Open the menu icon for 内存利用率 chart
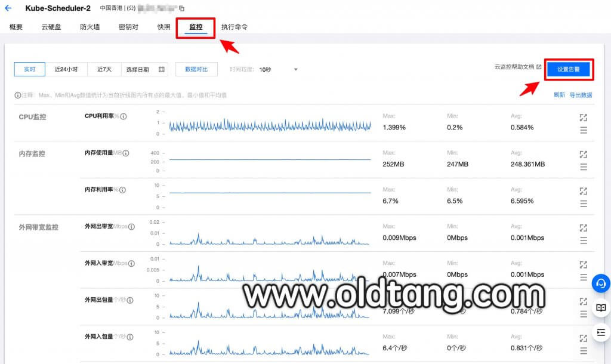Image resolution: width=611 pixels, height=364 pixels. (584, 203)
